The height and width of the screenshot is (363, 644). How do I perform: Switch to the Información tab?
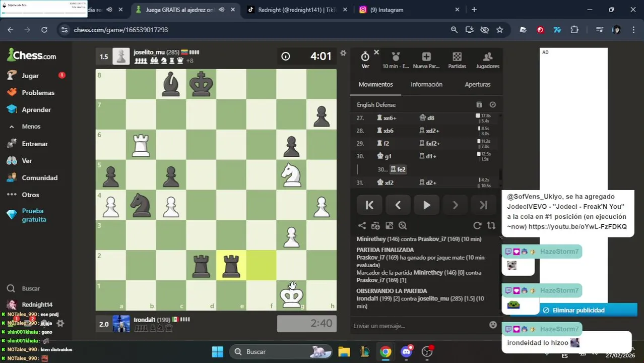tap(426, 85)
